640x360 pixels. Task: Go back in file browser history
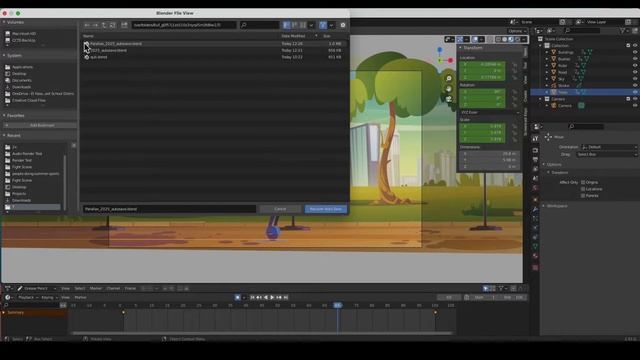click(x=87, y=25)
